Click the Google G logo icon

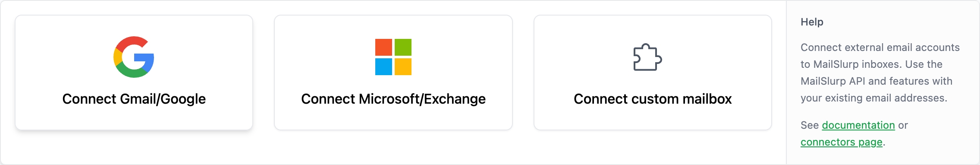134,57
